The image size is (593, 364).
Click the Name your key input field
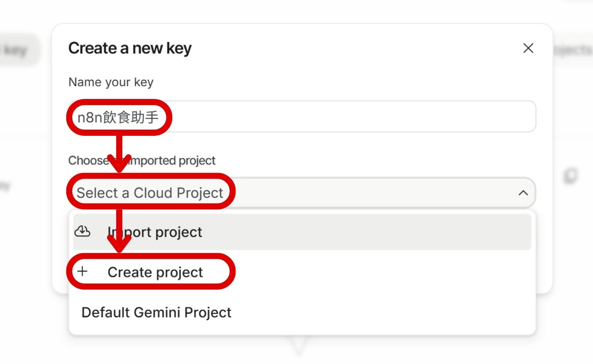click(302, 117)
